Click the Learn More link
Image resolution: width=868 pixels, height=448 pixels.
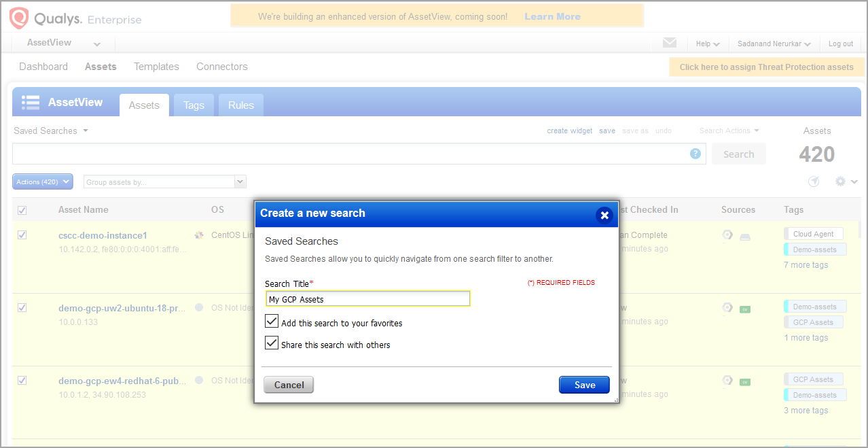coord(553,16)
